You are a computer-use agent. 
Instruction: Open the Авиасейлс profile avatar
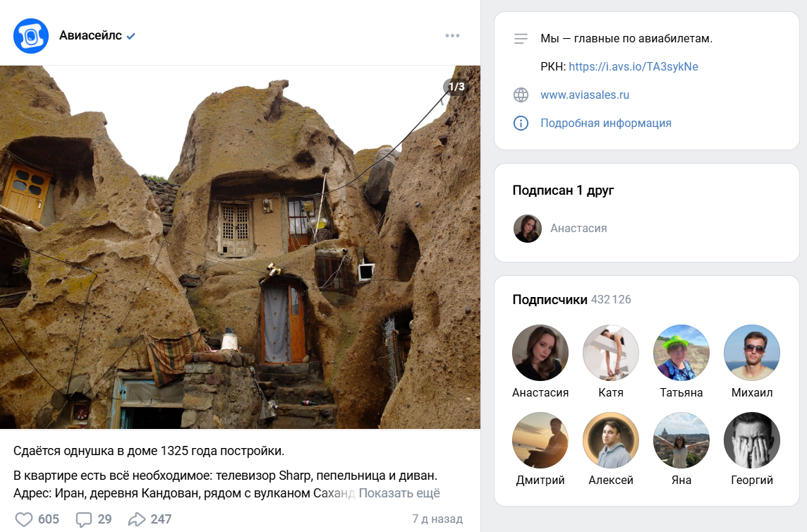click(x=31, y=36)
